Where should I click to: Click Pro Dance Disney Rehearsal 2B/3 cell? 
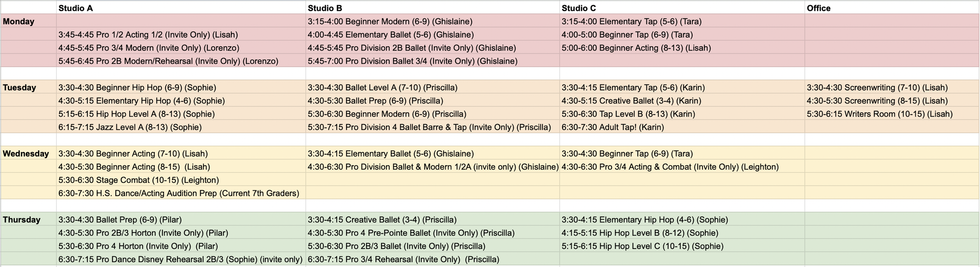(181, 260)
